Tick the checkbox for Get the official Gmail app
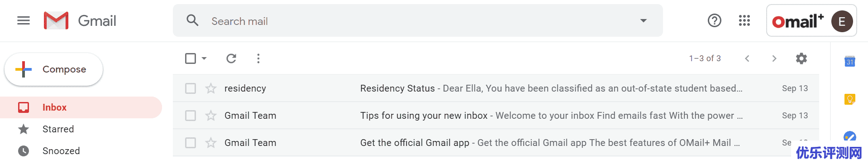 [x=191, y=143]
